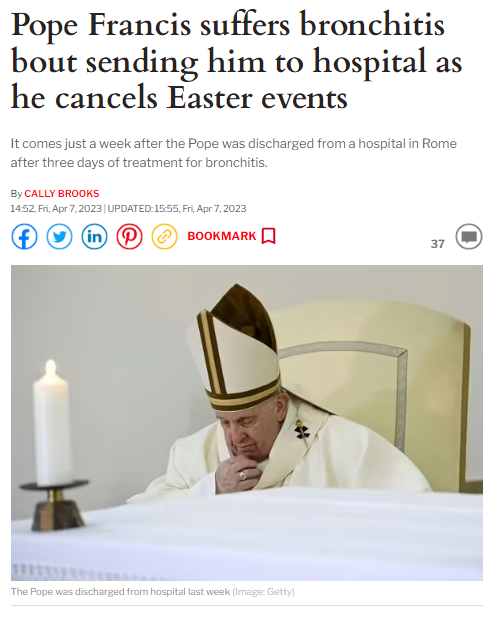
Task: Click the Pope's mitre in the photo
Action: [236, 347]
